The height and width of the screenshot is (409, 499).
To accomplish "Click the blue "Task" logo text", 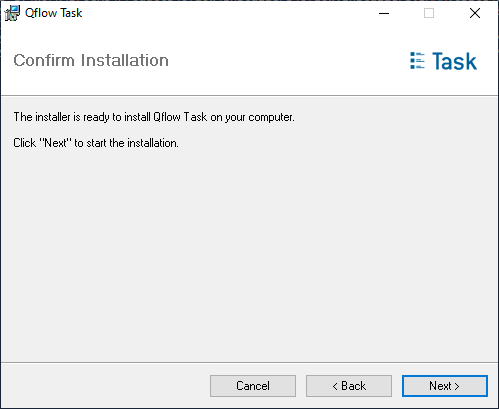I will [454, 61].
